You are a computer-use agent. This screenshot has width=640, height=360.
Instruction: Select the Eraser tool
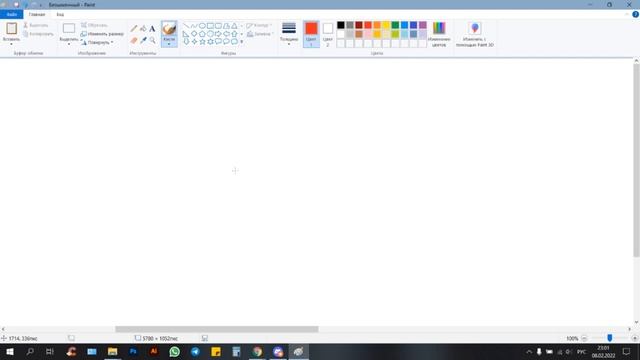click(x=134, y=40)
